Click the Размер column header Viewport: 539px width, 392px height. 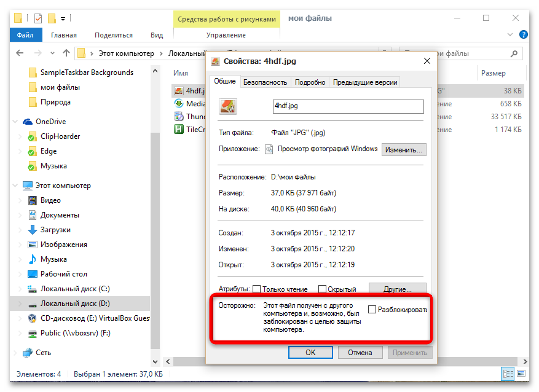pos(494,73)
